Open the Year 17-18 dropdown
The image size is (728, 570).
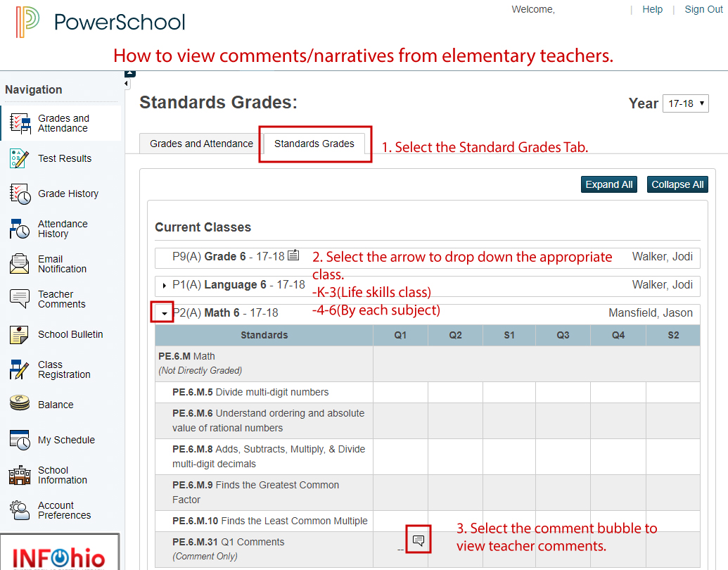click(x=686, y=103)
